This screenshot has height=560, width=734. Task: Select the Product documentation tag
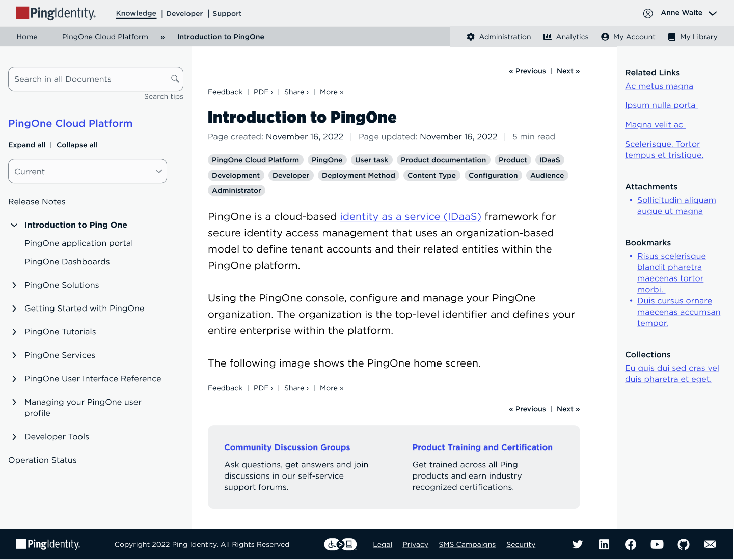click(x=443, y=160)
